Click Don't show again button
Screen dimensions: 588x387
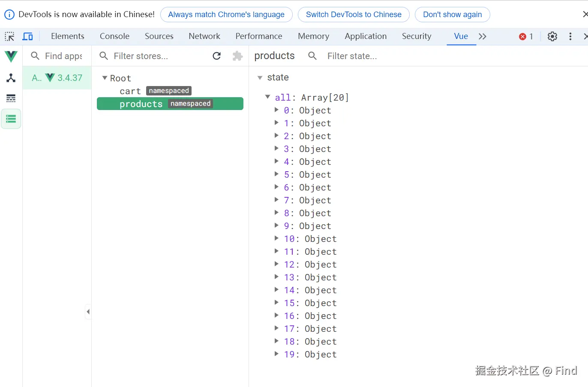click(453, 15)
